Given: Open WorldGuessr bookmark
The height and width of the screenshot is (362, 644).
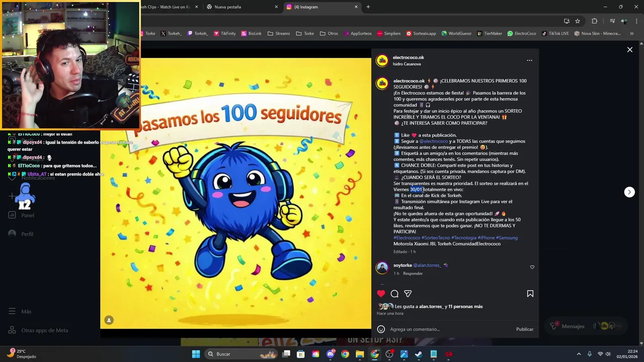Looking at the screenshot, I should coord(457,34).
